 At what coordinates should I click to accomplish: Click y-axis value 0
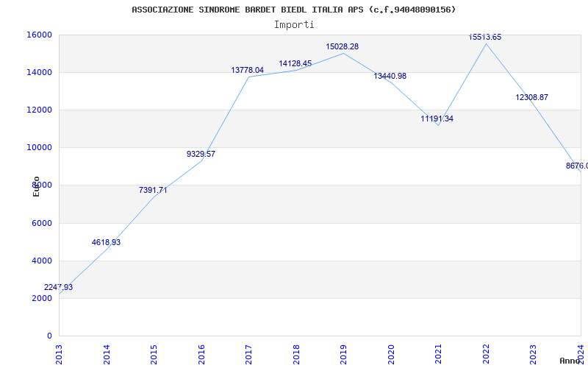point(49,336)
